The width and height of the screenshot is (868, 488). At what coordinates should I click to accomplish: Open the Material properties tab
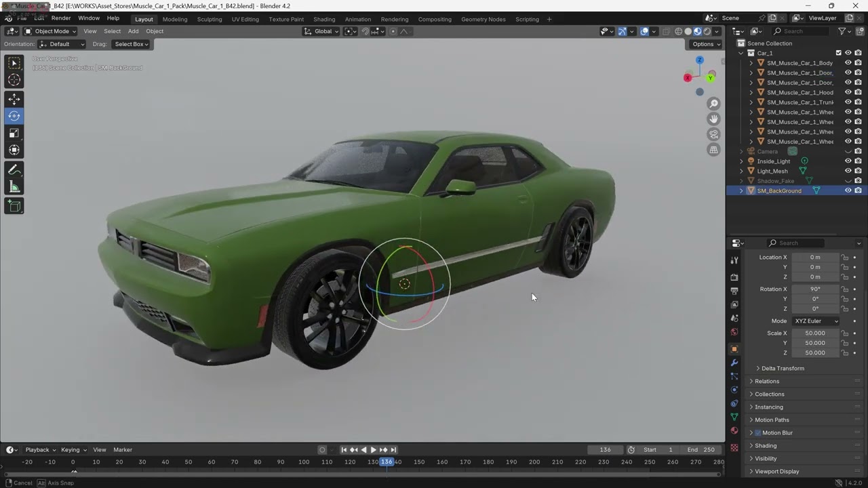point(734,430)
